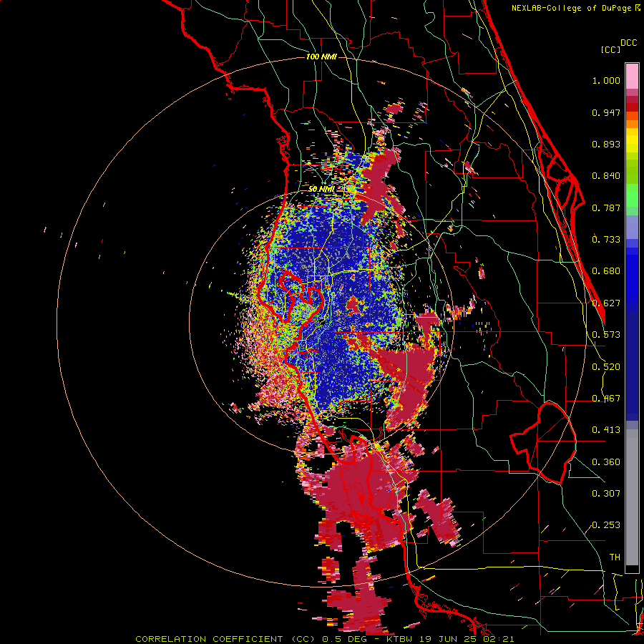The image size is (644, 644).
Task: Click the 0.520 scale value
Action: point(606,367)
